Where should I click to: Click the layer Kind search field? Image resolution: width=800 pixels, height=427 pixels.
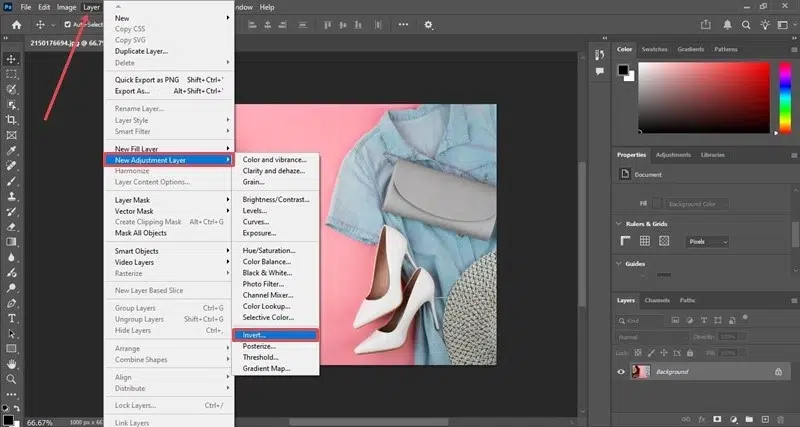[640, 320]
